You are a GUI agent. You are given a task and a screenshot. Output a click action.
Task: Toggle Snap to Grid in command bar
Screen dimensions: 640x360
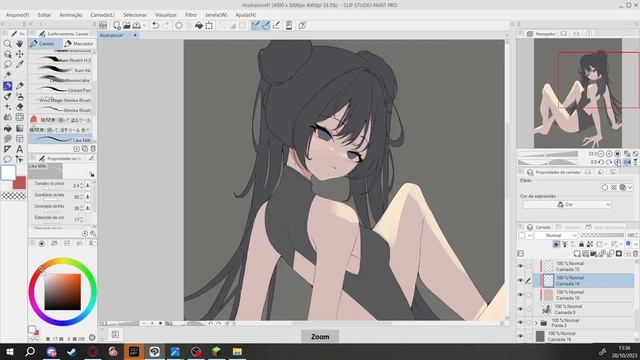pyautogui.click(x=276, y=25)
